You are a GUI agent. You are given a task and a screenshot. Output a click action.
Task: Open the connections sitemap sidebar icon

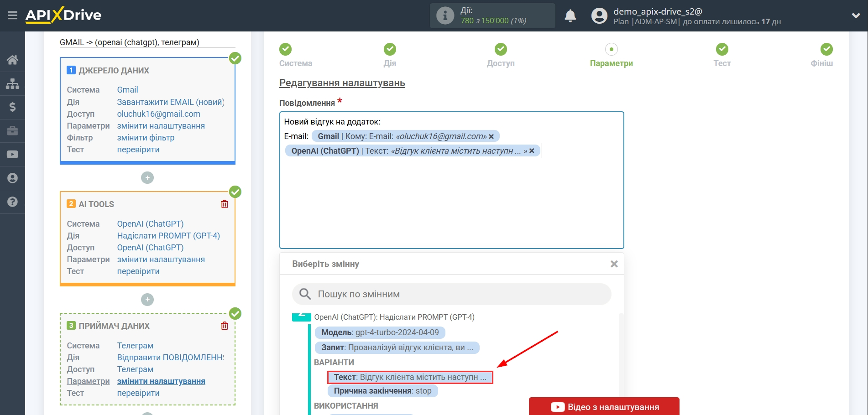(x=12, y=83)
